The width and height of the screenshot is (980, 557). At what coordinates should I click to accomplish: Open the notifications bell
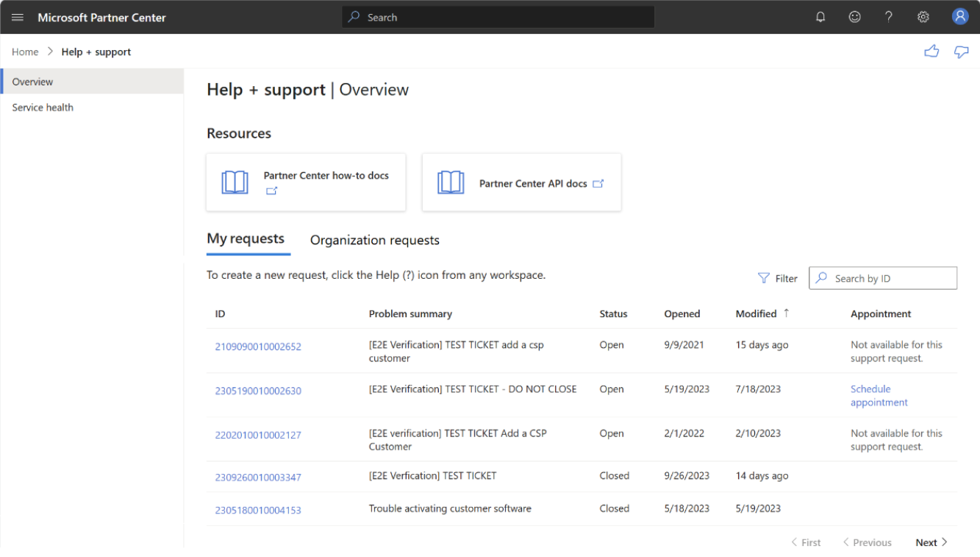(820, 17)
